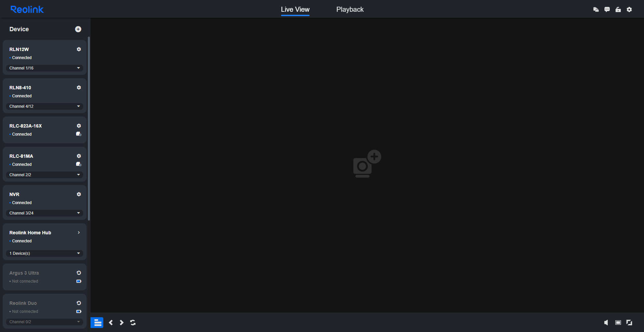Expand Reolink Home Hub 1 Device(s) dropdown
The image size is (644, 332).
point(45,253)
